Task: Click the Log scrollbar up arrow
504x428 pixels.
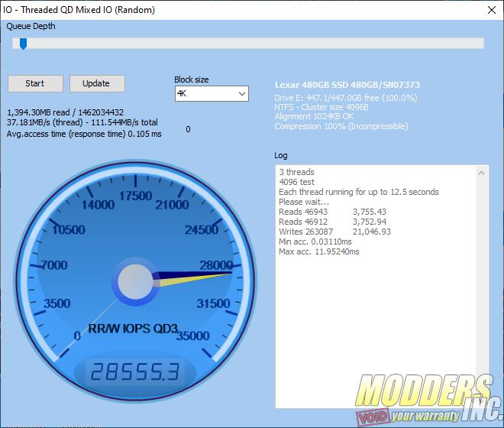Action: tap(481, 173)
